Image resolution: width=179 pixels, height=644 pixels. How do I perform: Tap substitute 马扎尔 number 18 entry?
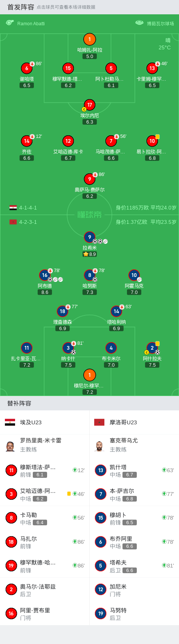[x=44, y=542]
